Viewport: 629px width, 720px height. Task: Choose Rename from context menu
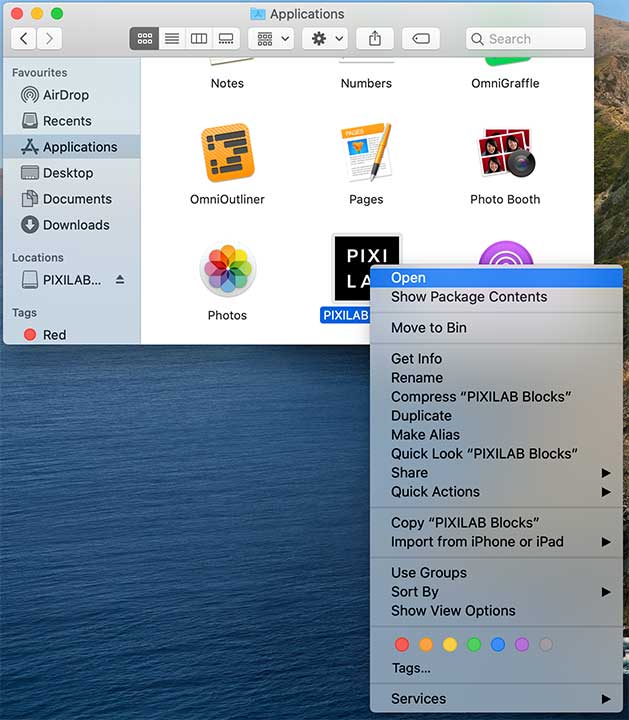(496, 377)
